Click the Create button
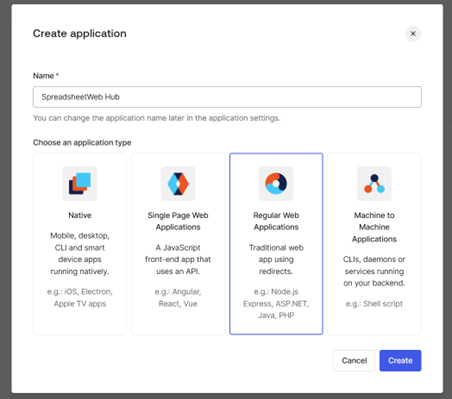 (400, 360)
